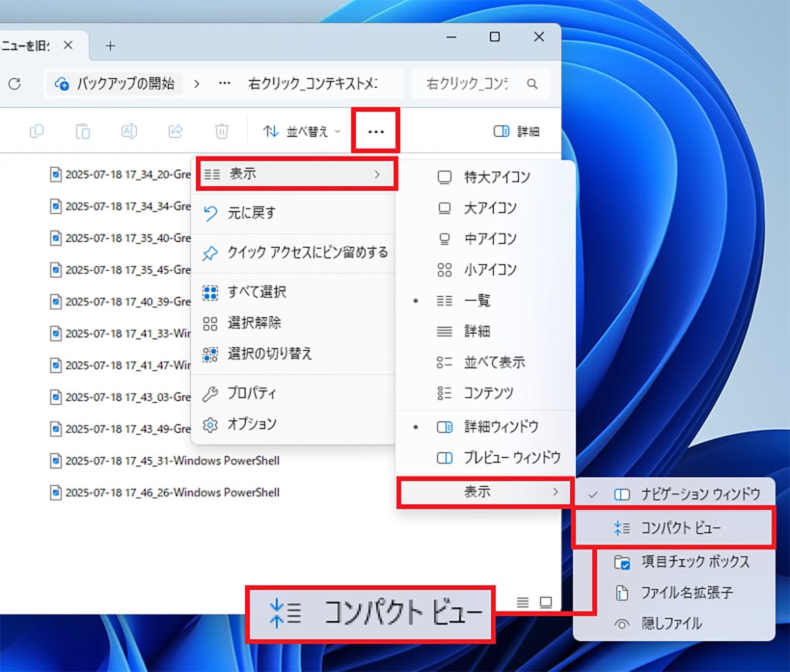The width and height of the screenshot is (790, 672).
Task: Select コンテンツ view
Action: (486, 393)
